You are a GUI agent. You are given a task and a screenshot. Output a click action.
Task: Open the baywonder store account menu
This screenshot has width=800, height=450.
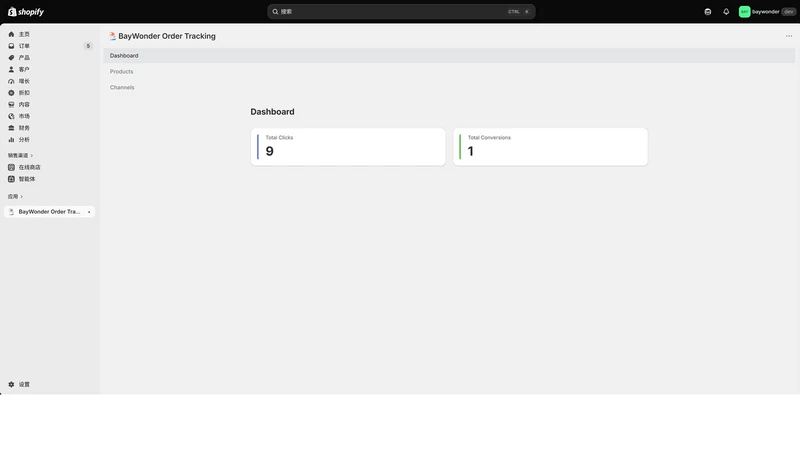click(767, 12)
